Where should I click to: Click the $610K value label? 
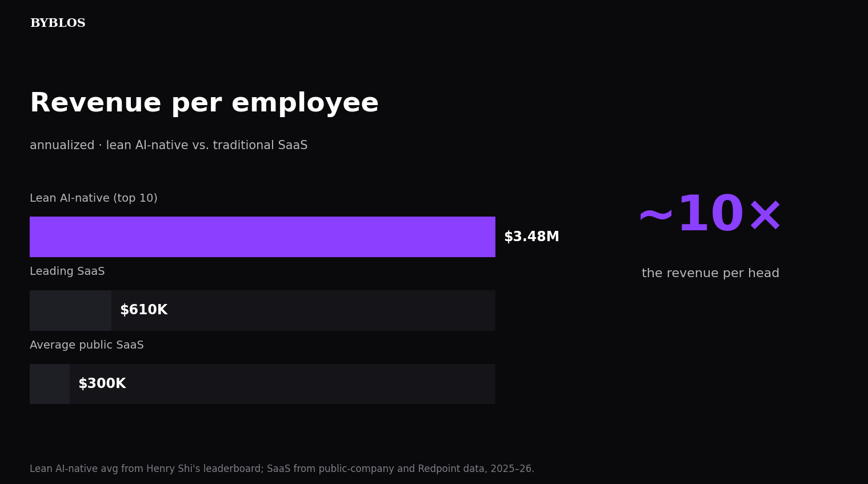click(143, 310)
